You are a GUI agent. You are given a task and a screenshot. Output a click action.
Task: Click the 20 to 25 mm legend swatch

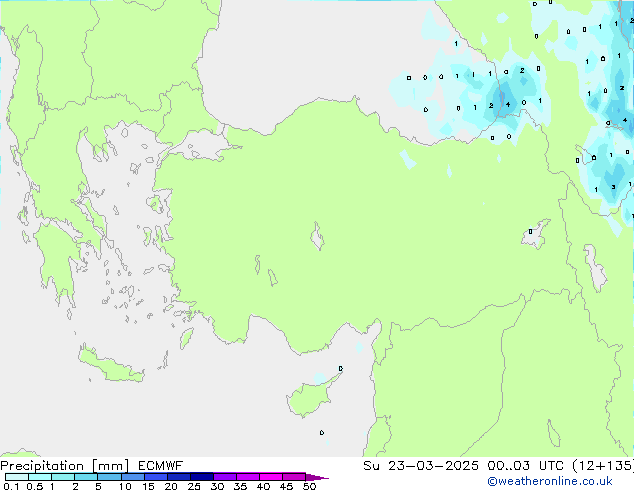click(x=178, y=477)
